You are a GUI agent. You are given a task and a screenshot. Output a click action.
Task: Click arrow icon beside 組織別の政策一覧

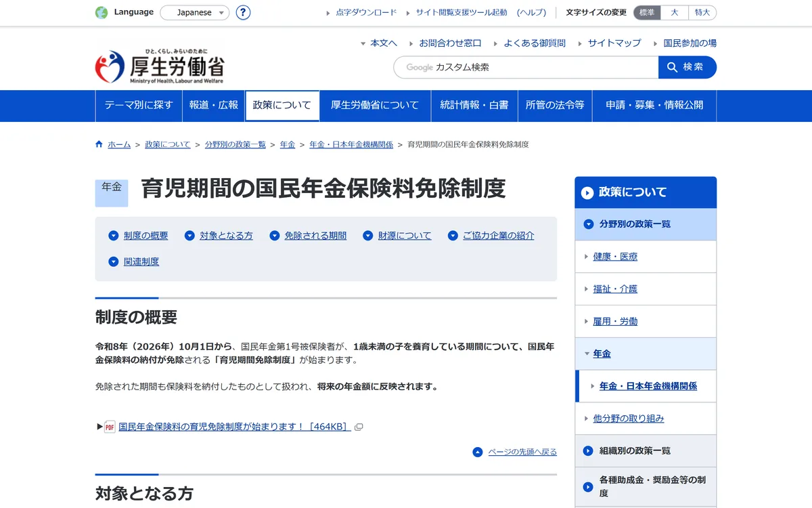(x=588, y=450)
